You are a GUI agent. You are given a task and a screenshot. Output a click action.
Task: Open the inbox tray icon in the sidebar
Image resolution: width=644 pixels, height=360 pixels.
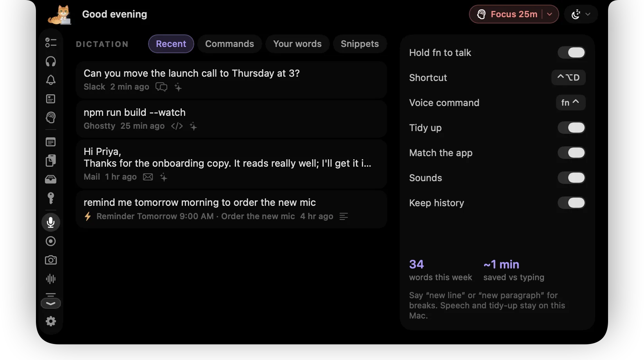(51, 179)
